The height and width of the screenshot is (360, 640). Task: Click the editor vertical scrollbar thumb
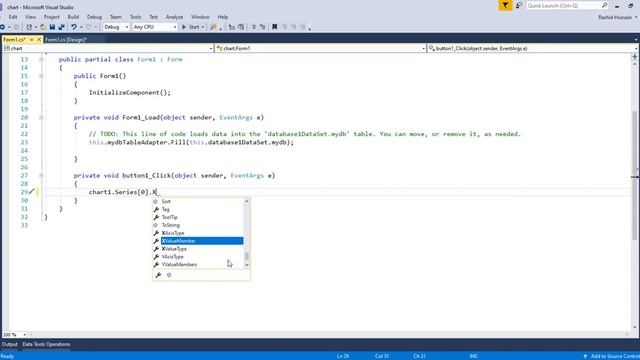tap(635, 176)
